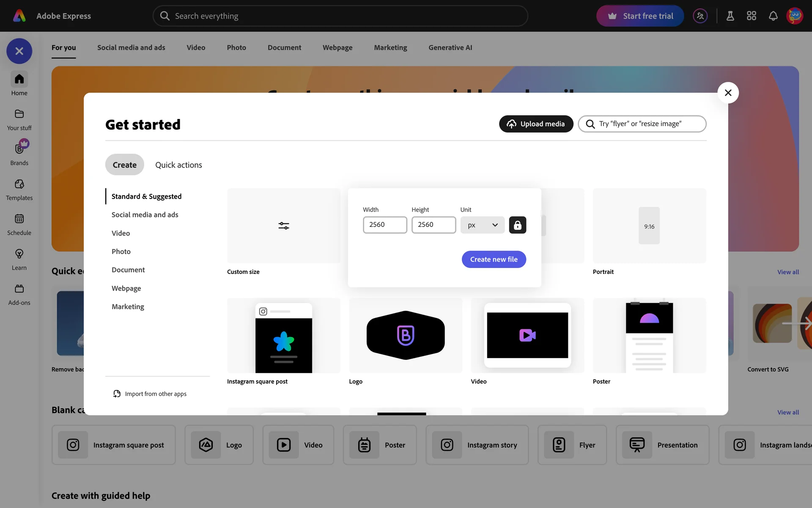Click the notifications bell icon
The image size is (812, 508).
(x=773, y=16)
